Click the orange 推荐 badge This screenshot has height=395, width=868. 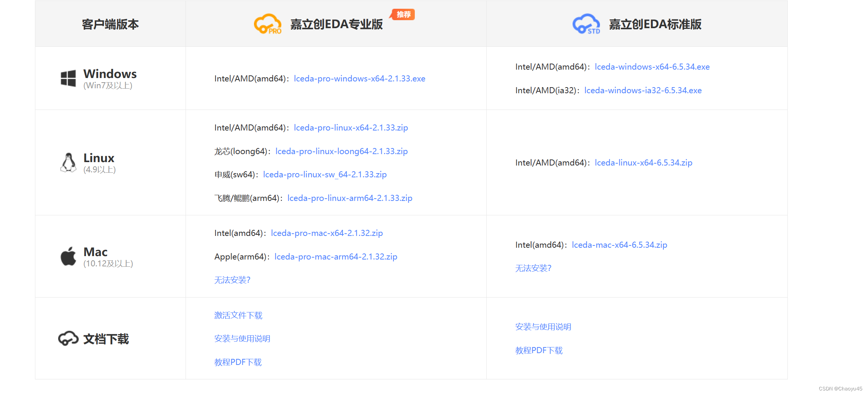click(403, 14)
